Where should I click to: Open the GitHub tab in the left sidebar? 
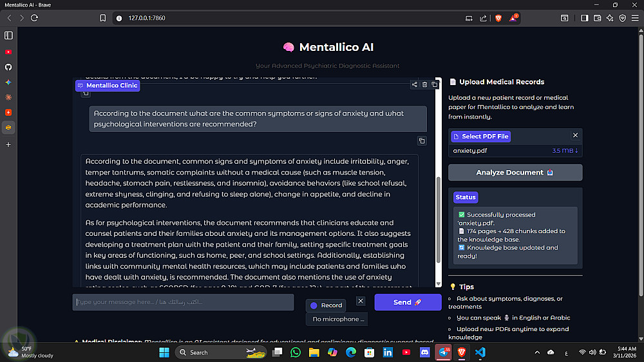tap(8, 67)
